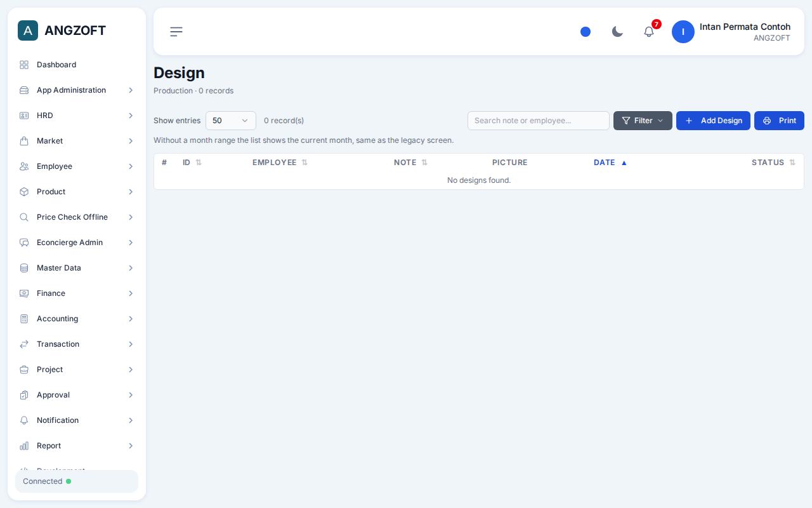Click the Print button
812x508 pixels.
coord(779,121)
